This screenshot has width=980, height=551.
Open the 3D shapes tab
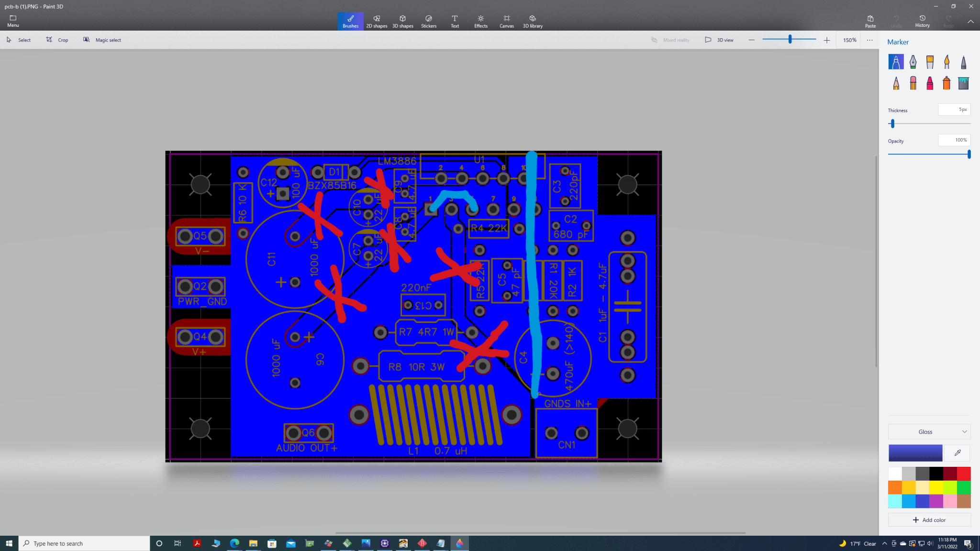403,21
